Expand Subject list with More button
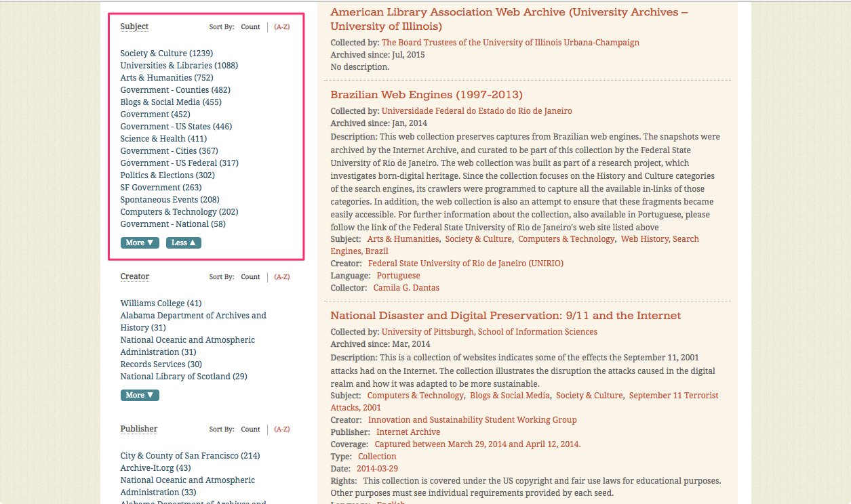Screen dimensions: 851x504 pos(140,243)
